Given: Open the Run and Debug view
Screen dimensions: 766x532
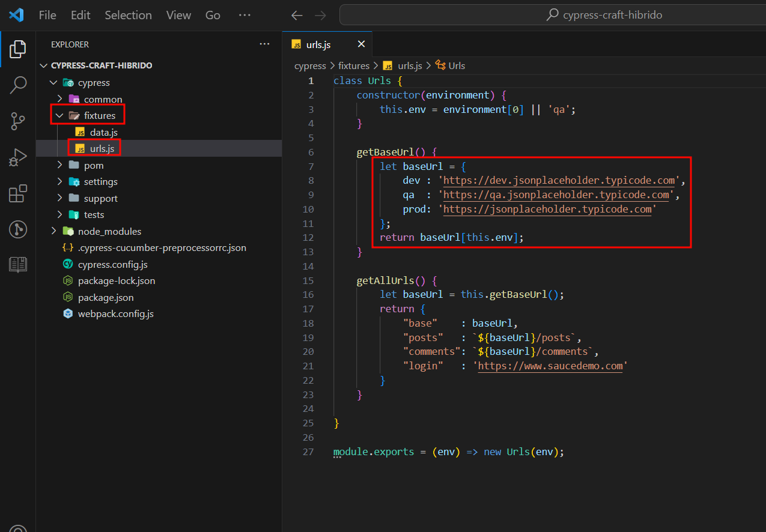Looking at the screenshot, I should [x=18, y=157].
